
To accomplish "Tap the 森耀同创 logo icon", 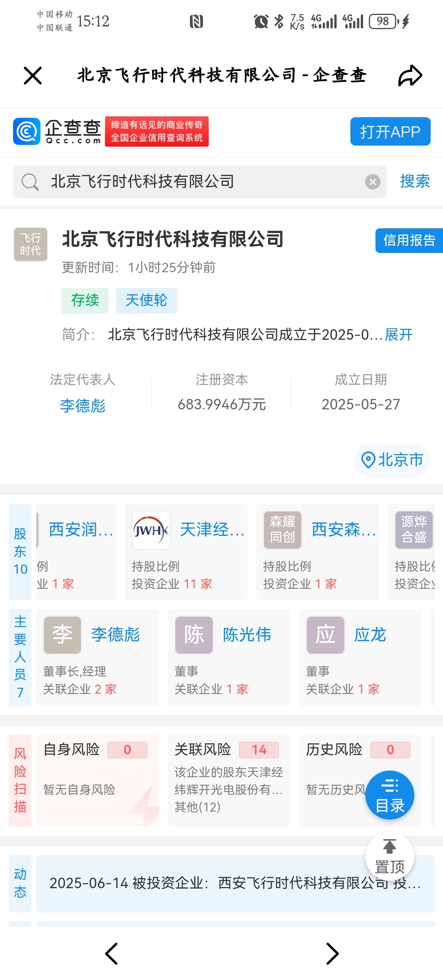I will tap(283, 530).
